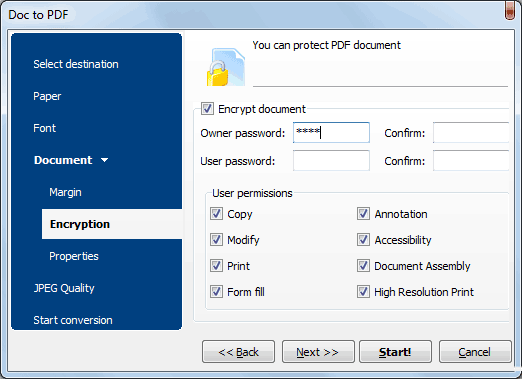This screenshot has width=522, height=379.
Task: Go to the Paper settings page
Action: point(47,96)
